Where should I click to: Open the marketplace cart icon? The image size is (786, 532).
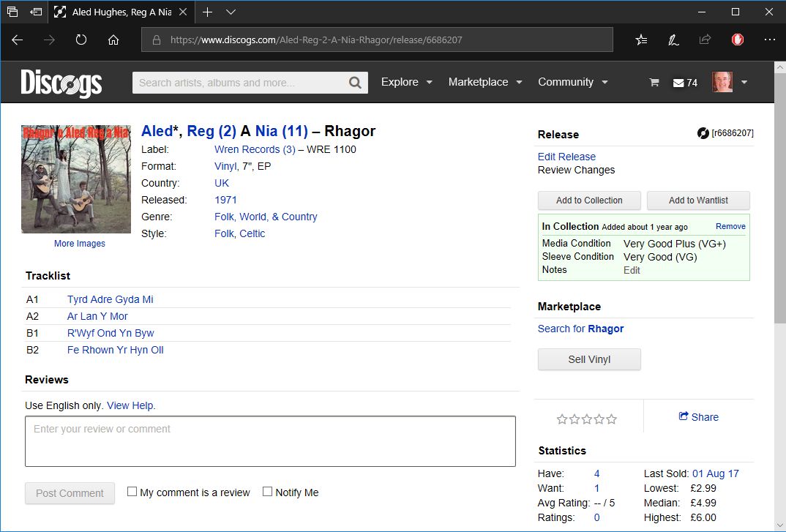(x=654, y=83)
